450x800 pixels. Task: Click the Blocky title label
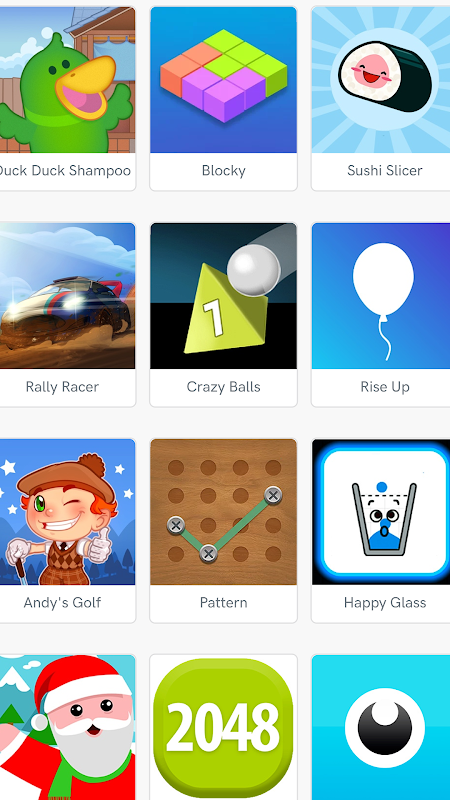point(223,170)
